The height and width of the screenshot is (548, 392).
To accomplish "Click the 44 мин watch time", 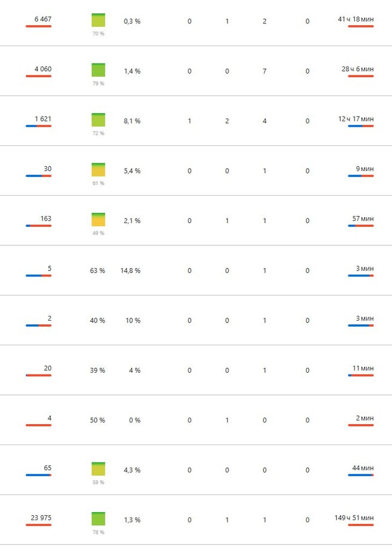I will (x=364, y=468).
